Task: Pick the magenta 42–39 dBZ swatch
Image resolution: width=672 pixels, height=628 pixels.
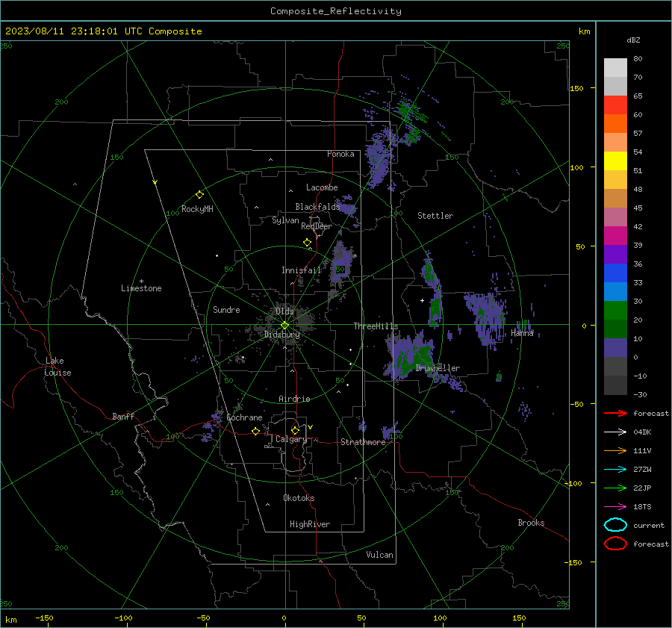Action: 615,236
